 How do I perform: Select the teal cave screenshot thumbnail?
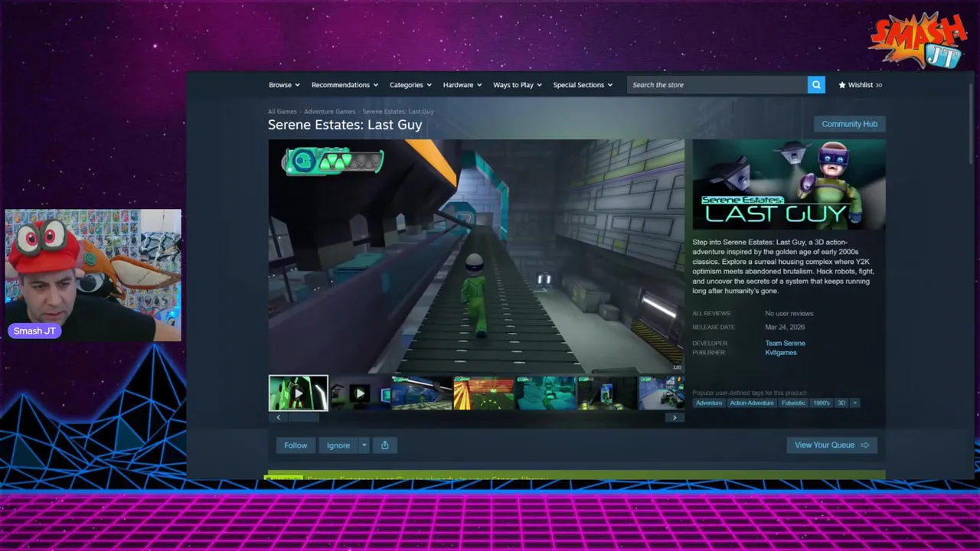pyautogui.click(x=545, y=393)
